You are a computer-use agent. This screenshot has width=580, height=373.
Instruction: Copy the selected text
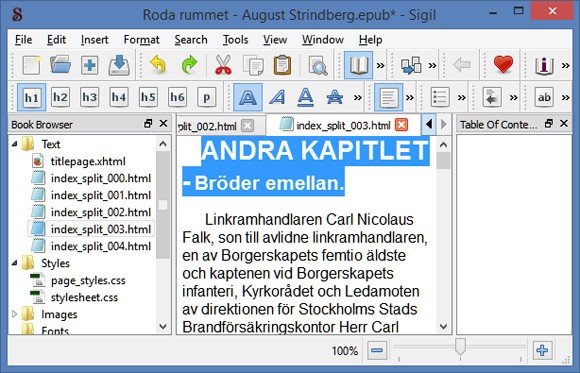point(253,65)
